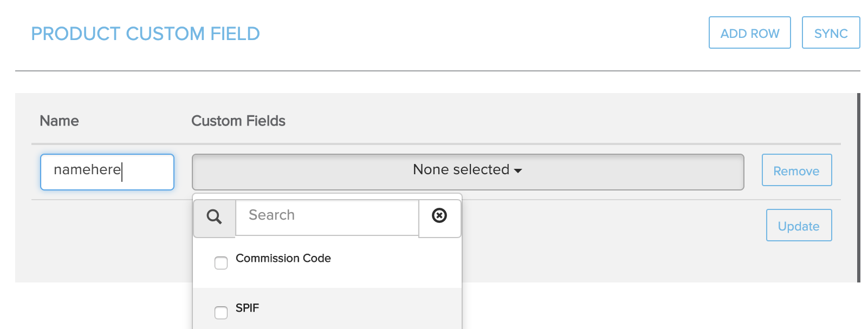Choose the SPIF option label in list

[247, 308]
